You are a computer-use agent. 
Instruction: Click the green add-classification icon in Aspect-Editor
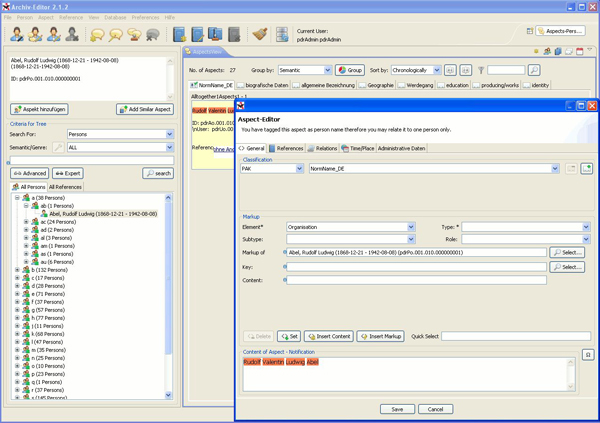[587, 169]
